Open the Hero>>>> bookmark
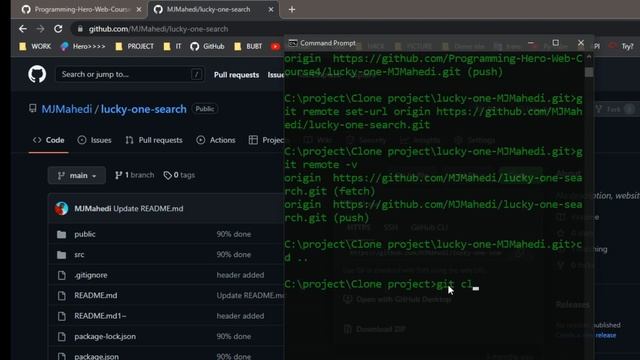Image resolution: width=640 pixels, height=360 pixels. pos(83,47)
